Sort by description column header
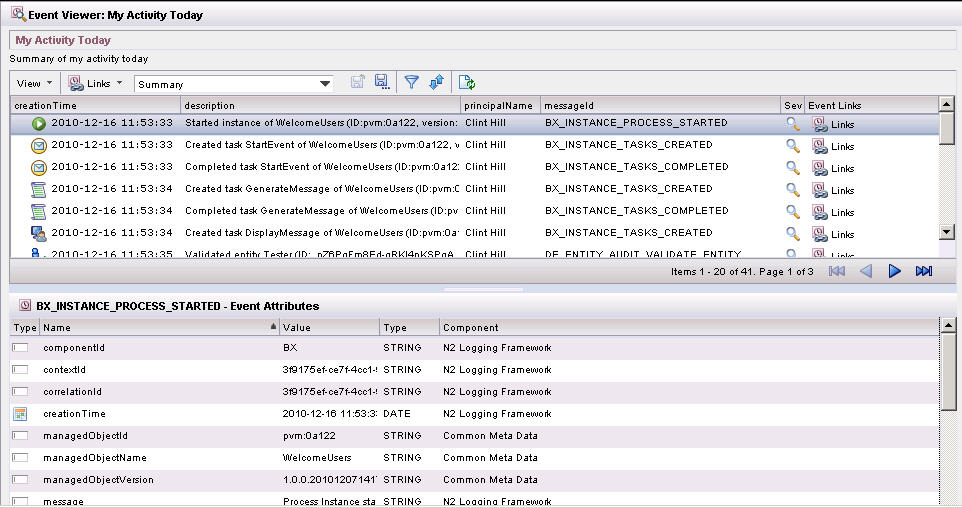 [320, 106]
